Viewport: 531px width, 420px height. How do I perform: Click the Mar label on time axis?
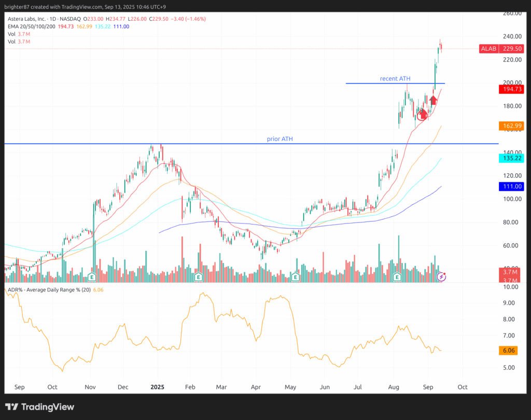tap(221, 387)
